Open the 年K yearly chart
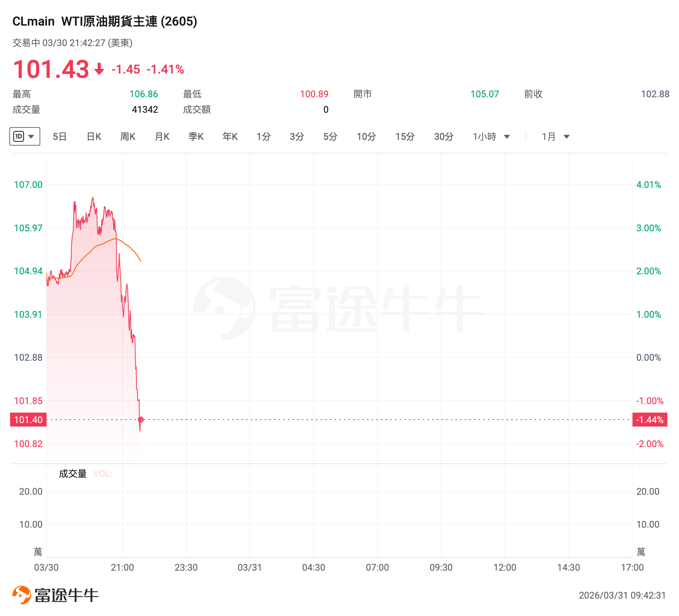Image resolution: width=679 pixels, height=616 pixels. click(230, 137)
